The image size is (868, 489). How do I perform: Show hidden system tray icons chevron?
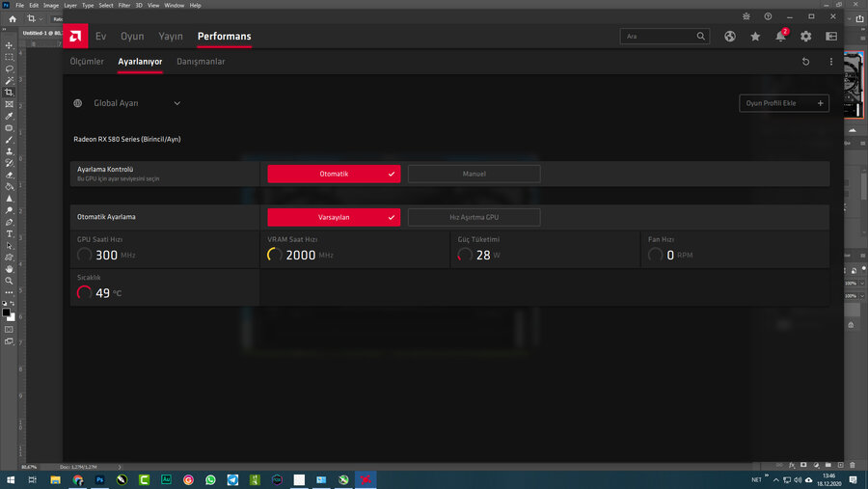[x=775, y=480]
